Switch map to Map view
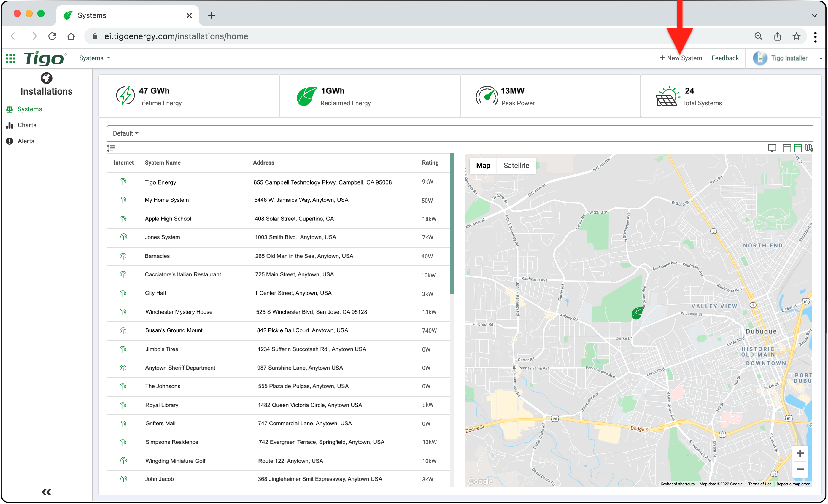828x504 pixels. tap(483, 165)
